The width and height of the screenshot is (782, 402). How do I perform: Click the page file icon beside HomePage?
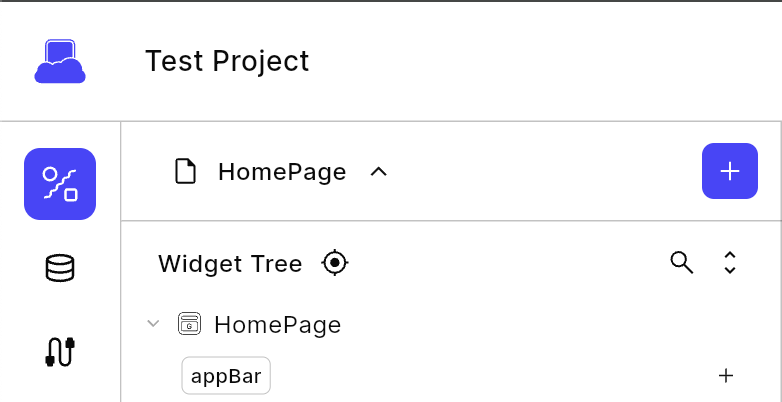[x=186, y=172]
